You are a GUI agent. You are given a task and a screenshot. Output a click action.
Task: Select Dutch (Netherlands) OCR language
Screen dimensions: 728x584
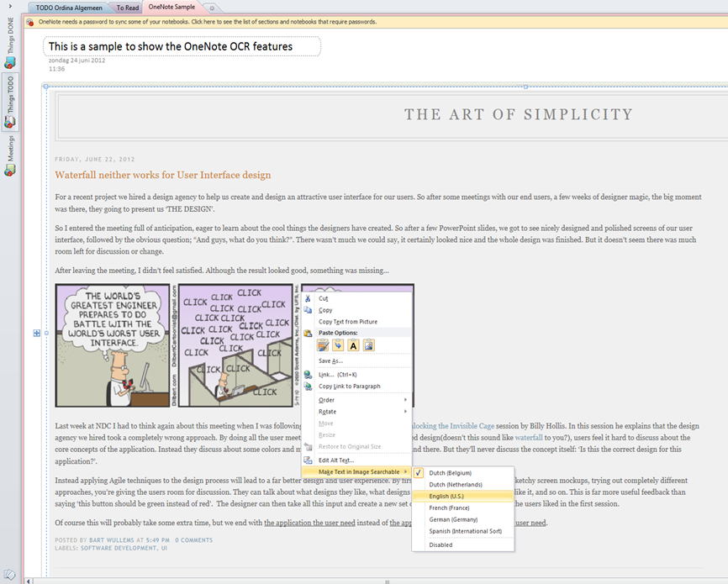click(463, 485)
